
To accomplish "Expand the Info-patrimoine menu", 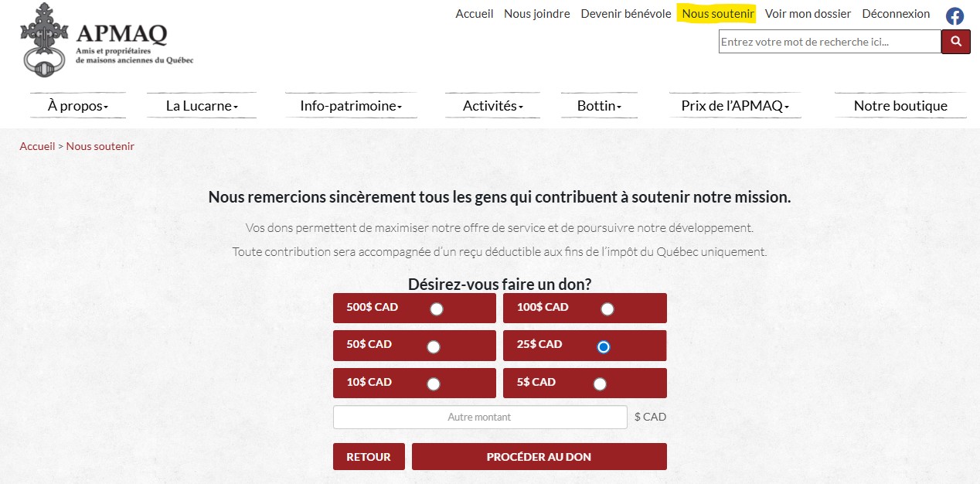I will pos(351,106).
